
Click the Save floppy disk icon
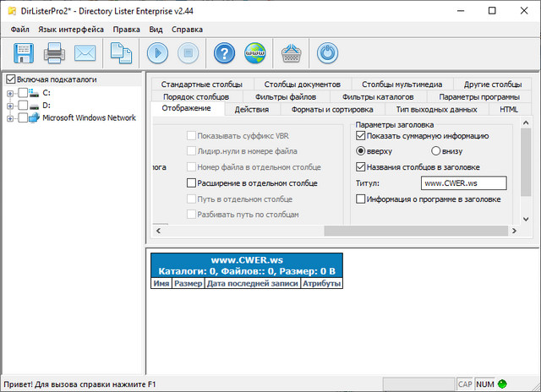point(22,53)
